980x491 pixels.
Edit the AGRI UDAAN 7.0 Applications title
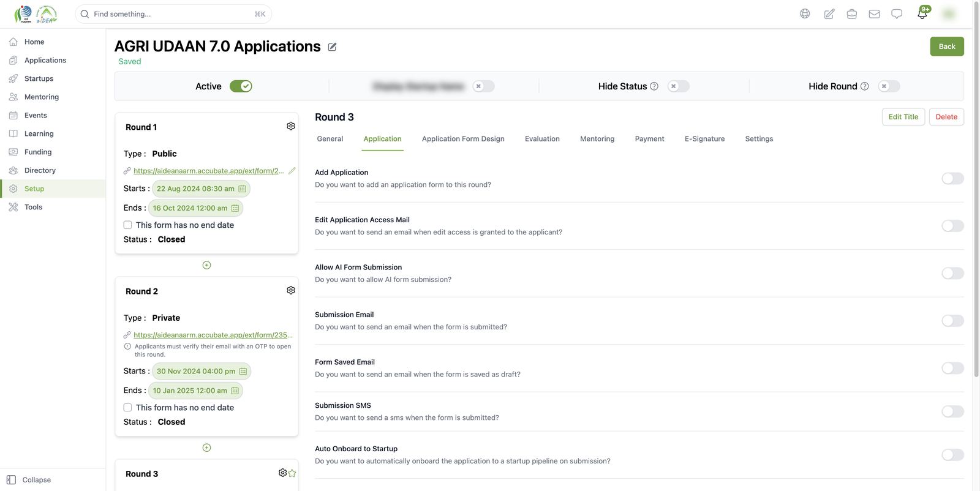click(332, 47)
